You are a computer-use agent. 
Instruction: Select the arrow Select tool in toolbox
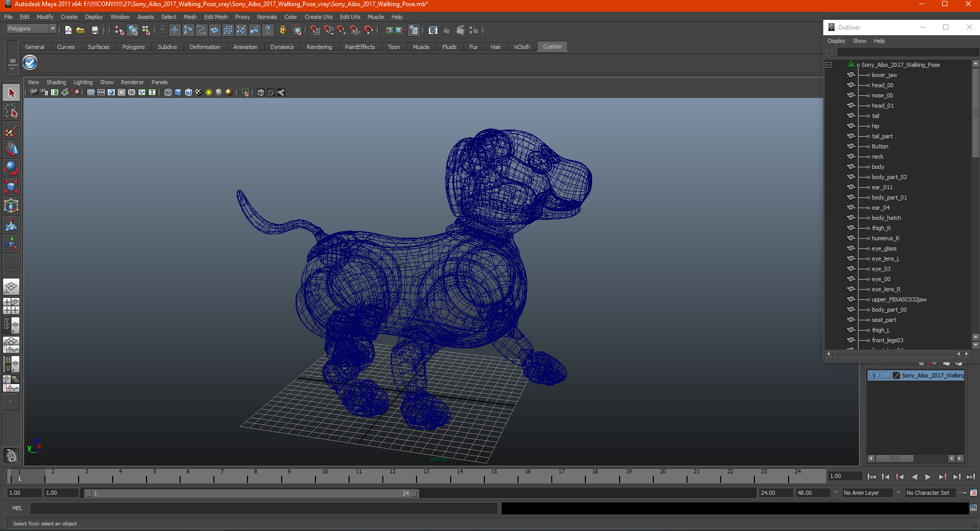(11, 93)
